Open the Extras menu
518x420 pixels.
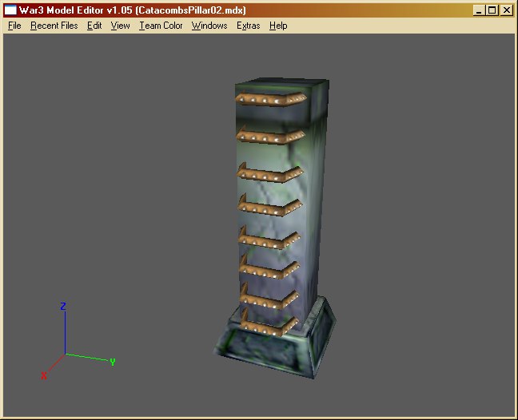coord(249,26)
